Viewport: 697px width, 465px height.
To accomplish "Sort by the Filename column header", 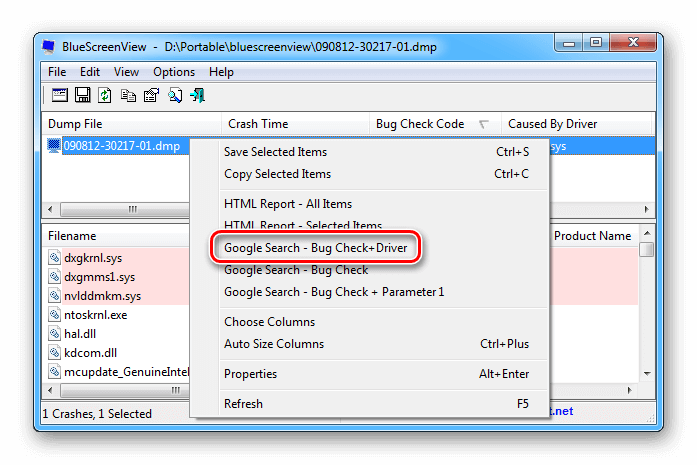I will tap(116, 236).
